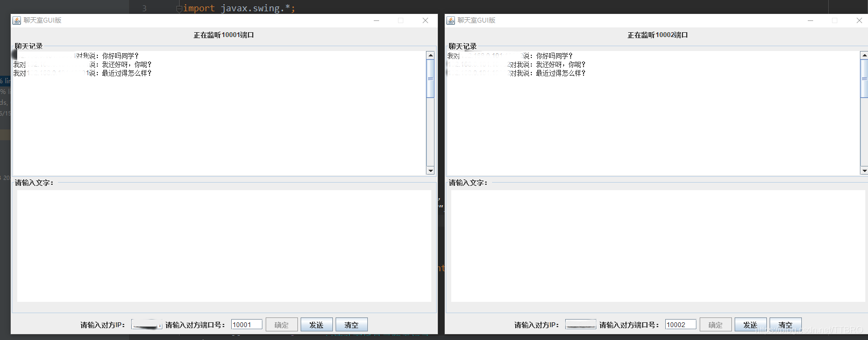Click 确定 button in the port 10002 window

pos(715,324)
